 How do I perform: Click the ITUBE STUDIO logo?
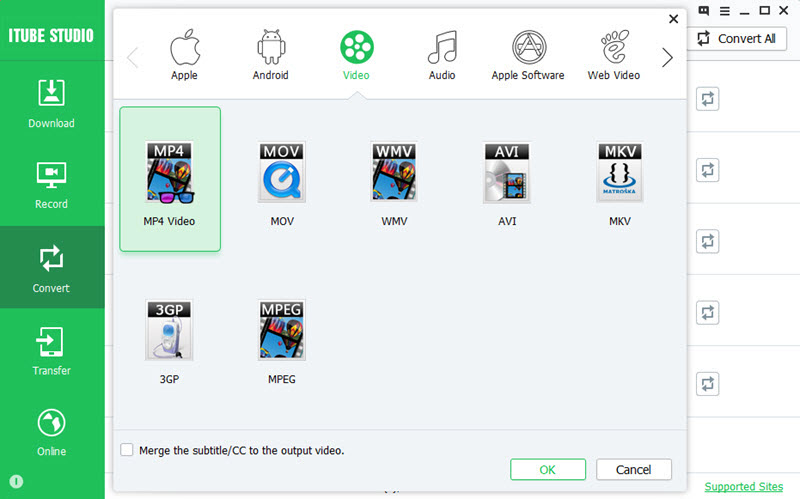point(51,35)
